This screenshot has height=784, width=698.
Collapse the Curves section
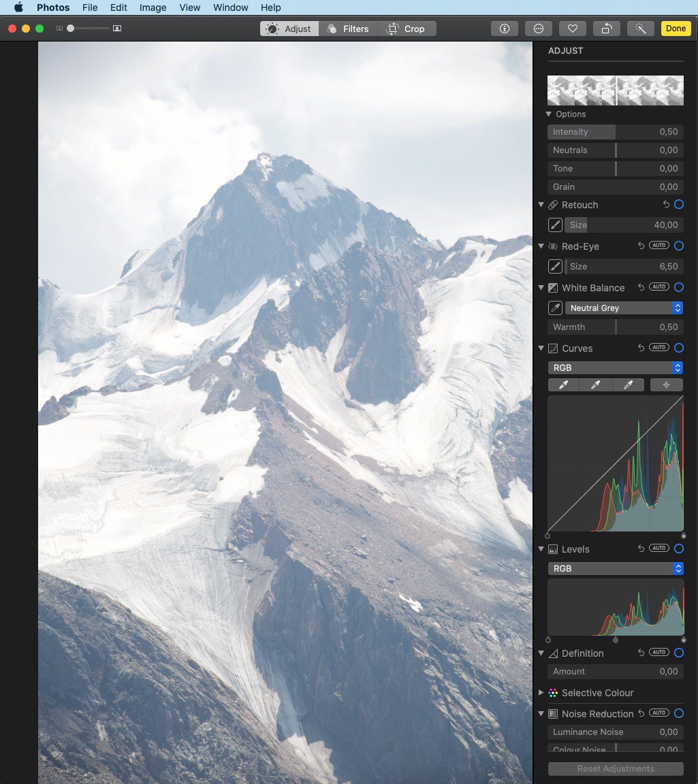pos(541,348)
